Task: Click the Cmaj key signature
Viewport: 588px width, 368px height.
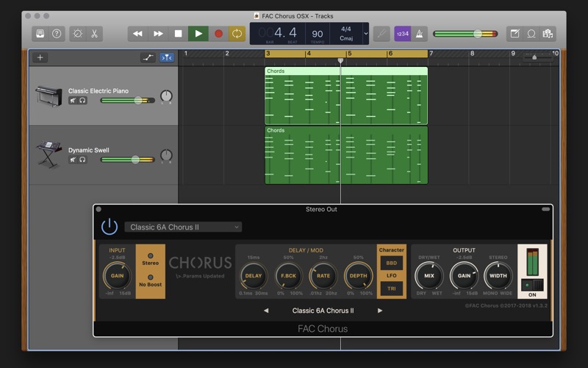Action: (x=346, y=38)
